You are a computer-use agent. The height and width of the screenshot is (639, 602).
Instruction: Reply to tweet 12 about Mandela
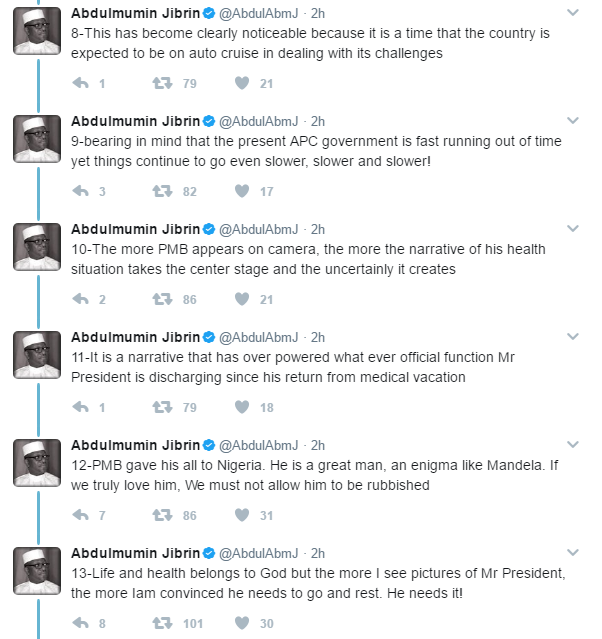coord(81,516)
